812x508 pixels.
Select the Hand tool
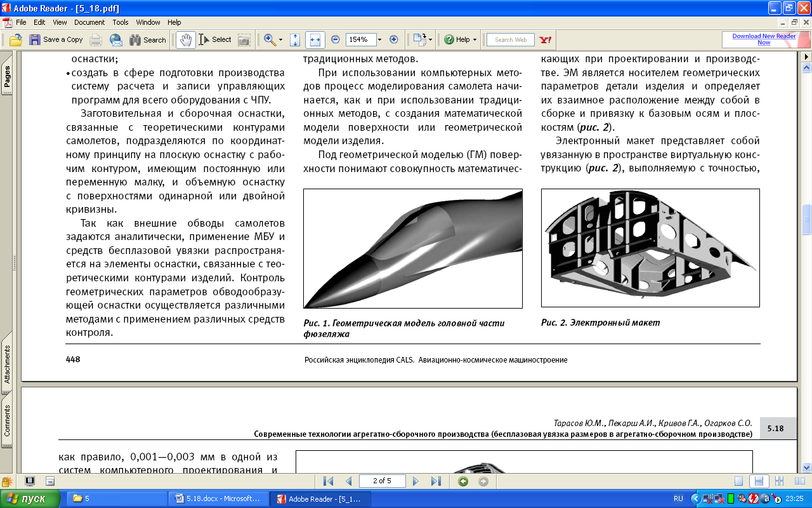click(185, 39)
